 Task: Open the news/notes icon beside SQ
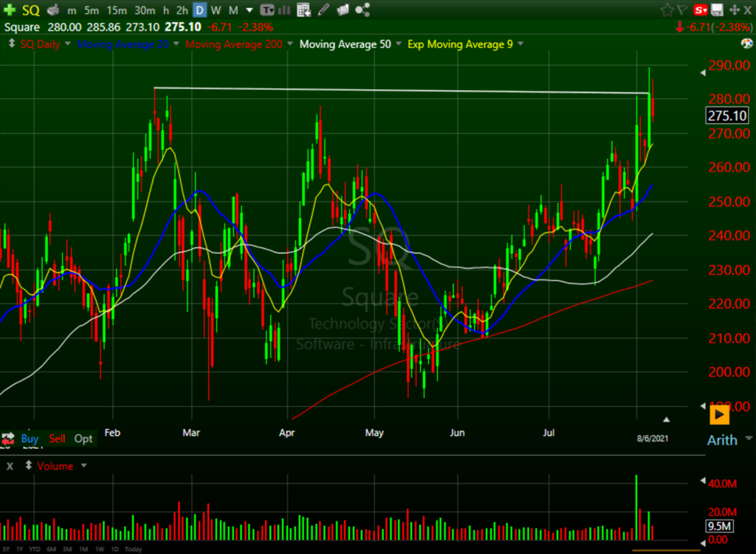(53, 10)
